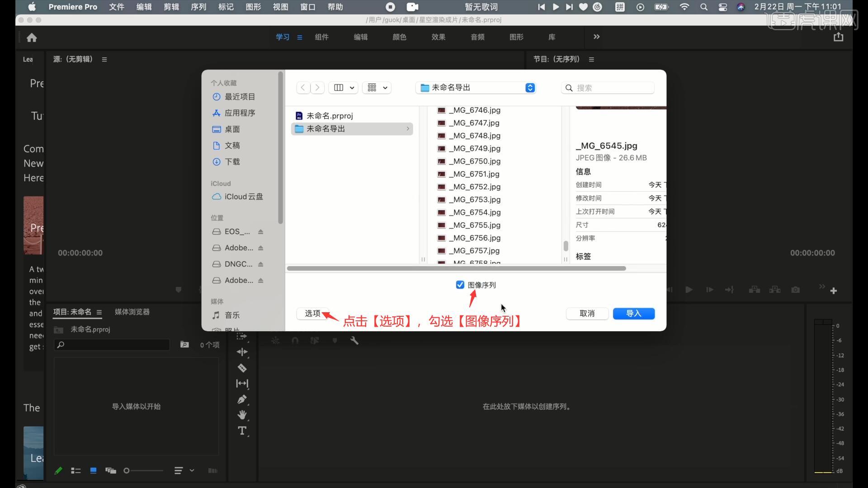Screen dimensions: 868x488
Task: Click the plus icon to edit monitor buttons
Action: [834, 291]
